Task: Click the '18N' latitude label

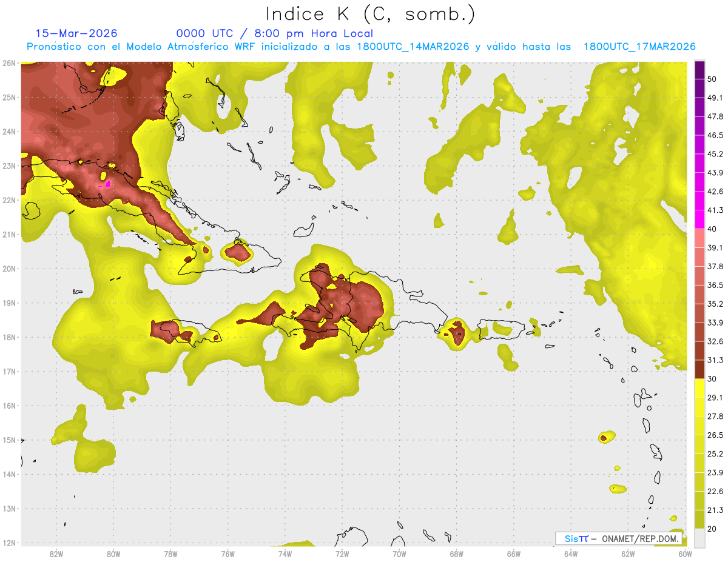Action: 9,337
